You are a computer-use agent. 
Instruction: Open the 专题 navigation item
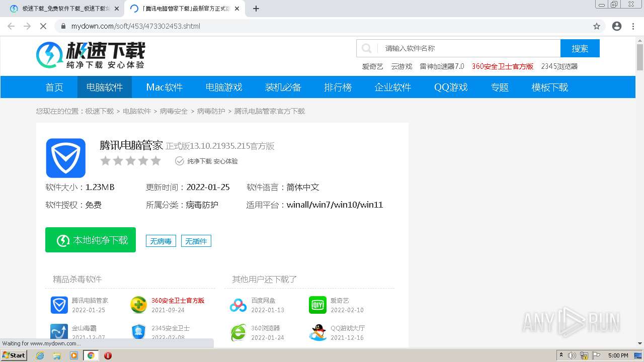pyautogui.click(x=500, y=87)
